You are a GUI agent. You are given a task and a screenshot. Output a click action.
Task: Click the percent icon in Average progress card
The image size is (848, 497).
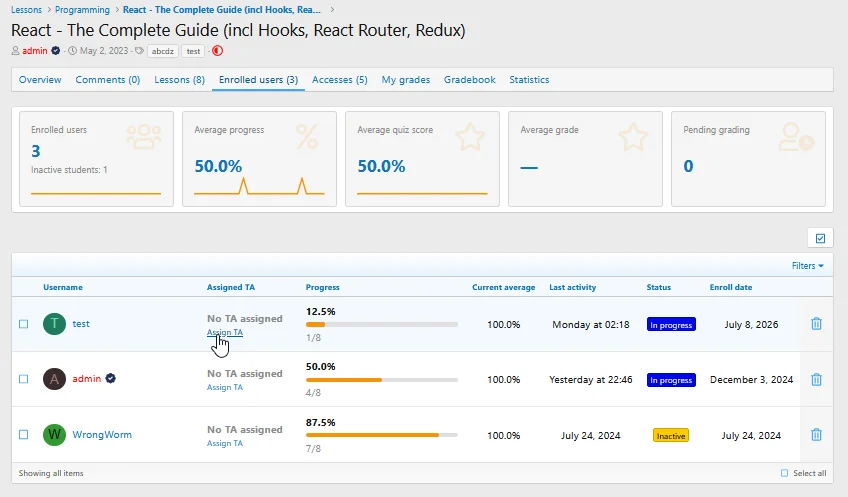point(307,136)
